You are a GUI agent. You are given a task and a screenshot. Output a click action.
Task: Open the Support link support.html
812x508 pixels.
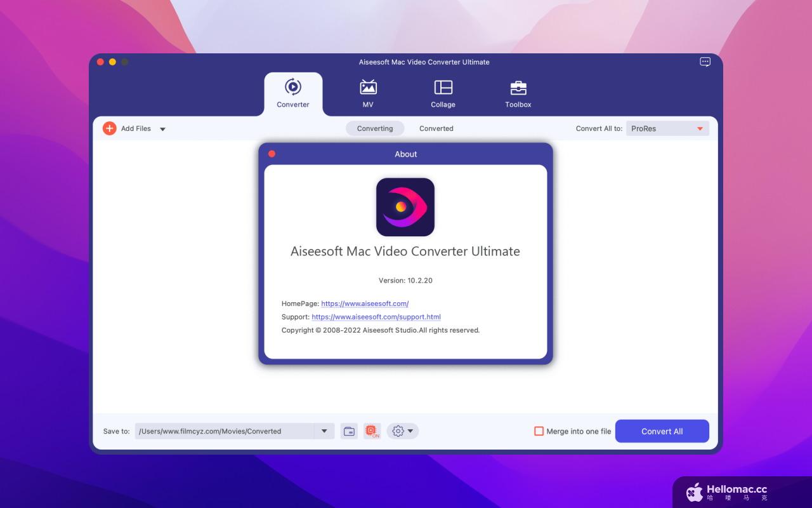pyautogui.click(x=376, y=317)
